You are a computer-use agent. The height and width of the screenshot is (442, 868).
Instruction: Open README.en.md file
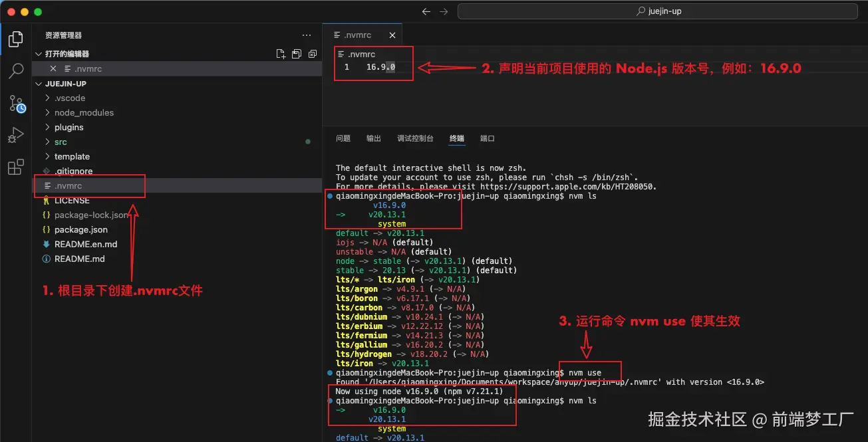pyautogui.click(x=177, y=244)
